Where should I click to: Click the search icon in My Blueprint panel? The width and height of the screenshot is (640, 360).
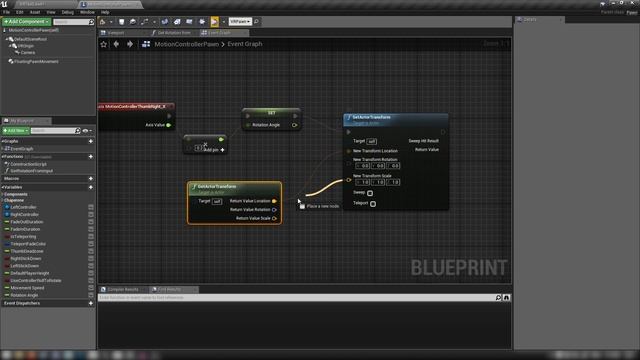coord(78,131)
